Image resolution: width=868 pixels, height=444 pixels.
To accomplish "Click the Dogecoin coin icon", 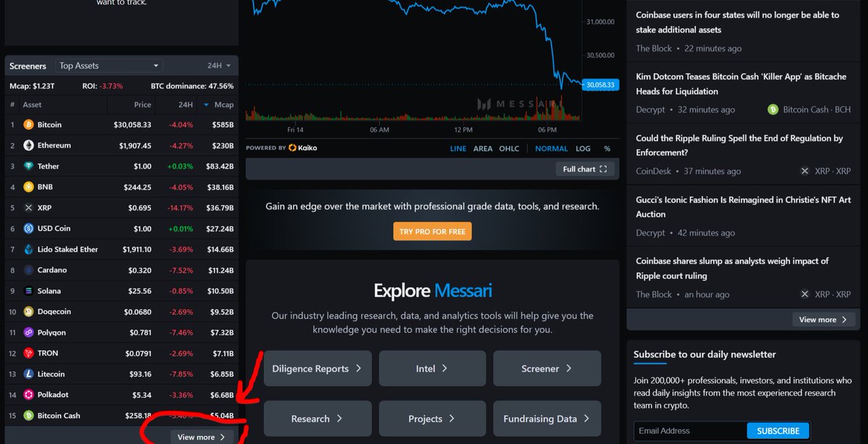I will pyautogui.click(x=28, y=312).
